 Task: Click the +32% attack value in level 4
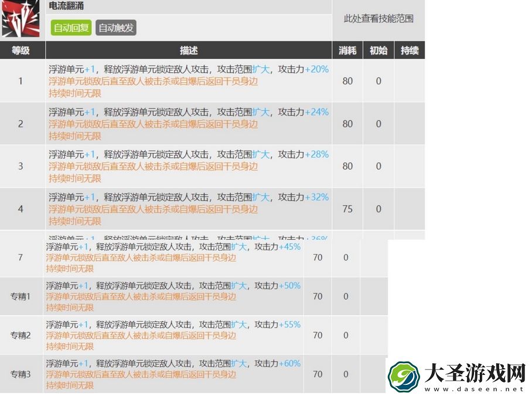pyautogui.click(x=316, y=197)
